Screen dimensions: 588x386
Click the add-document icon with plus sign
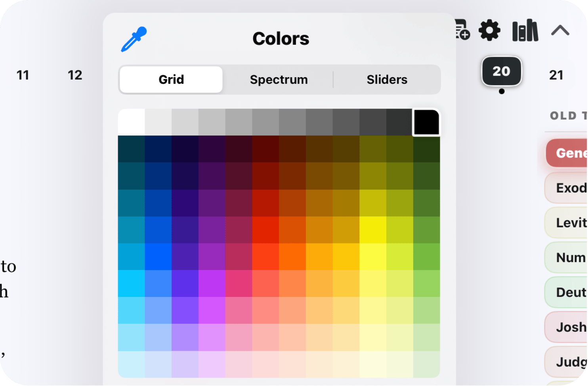click(x=462, y=30)
